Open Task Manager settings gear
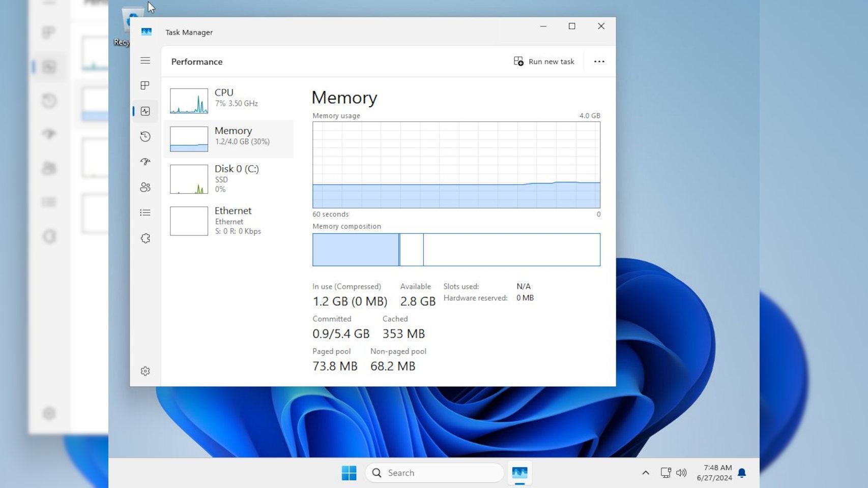 pyautogui.click(x=146, y=371)
